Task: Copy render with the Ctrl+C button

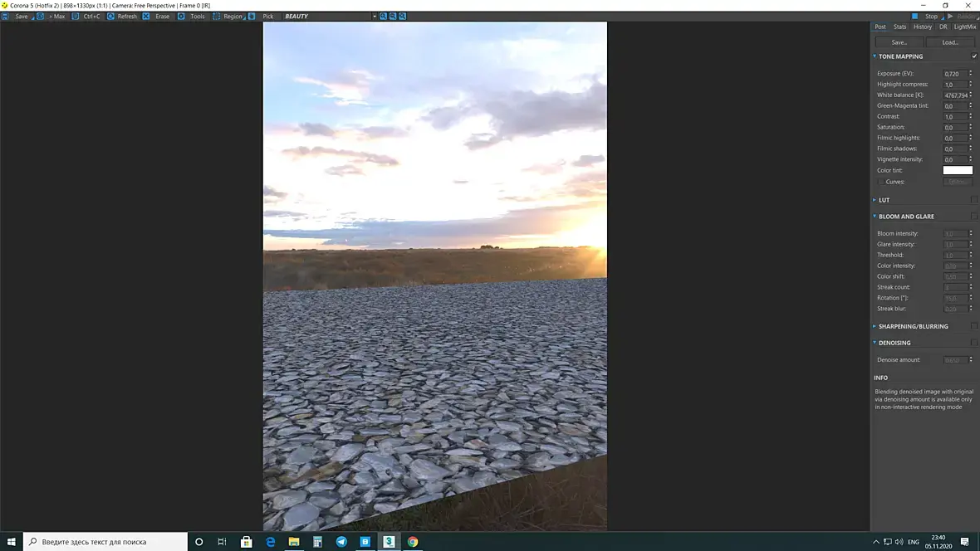Action: pyautogui.click(x=86, y=17)
